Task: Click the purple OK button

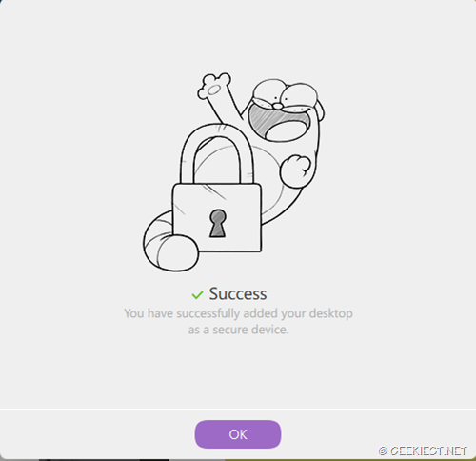Action: (x=238, y=434)
